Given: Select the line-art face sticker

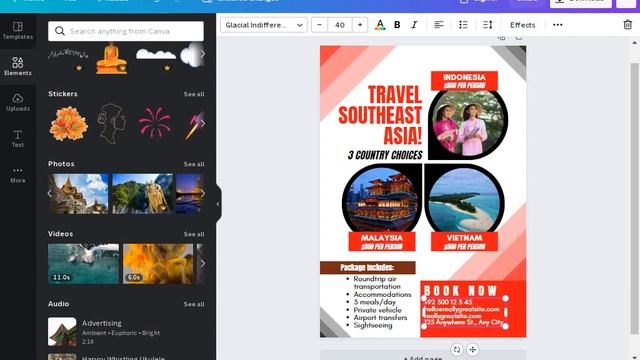Looking at the screenshot, I should pyautogui.click(x=111, y=124).
